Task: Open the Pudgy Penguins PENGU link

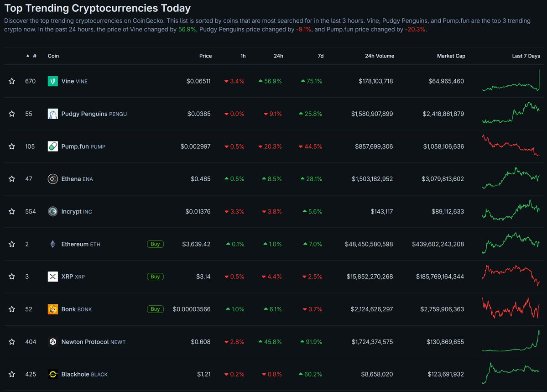Action: coord(94,114)
